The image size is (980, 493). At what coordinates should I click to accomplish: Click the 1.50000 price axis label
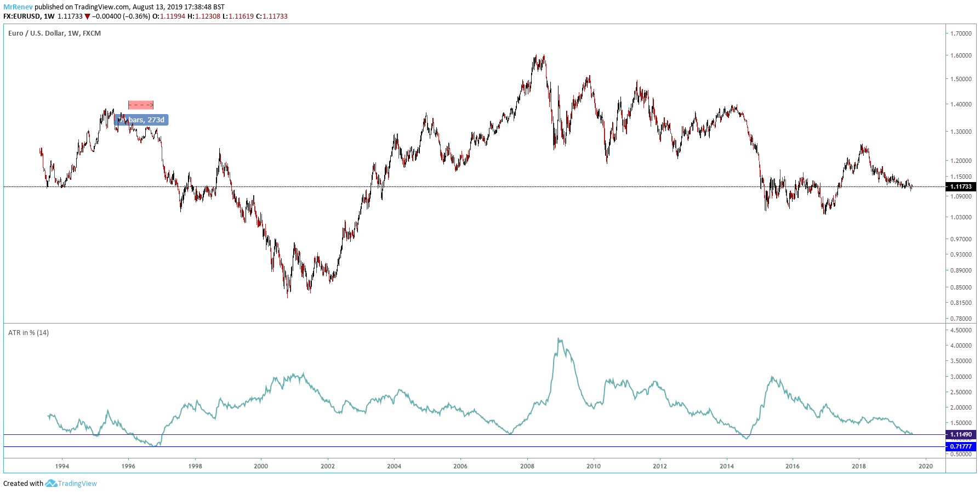pyautogui.click(x=961, y=79)
